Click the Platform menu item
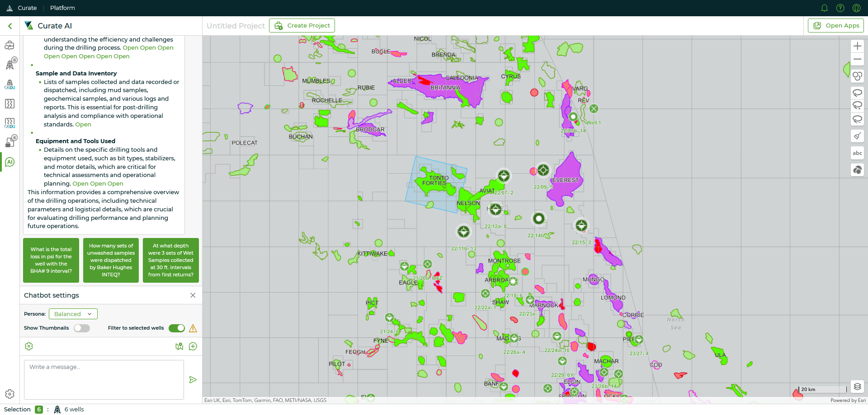Image resolution: width=868 pixels, height=415 pixels. pyautogui.click(x=62, y=8)
